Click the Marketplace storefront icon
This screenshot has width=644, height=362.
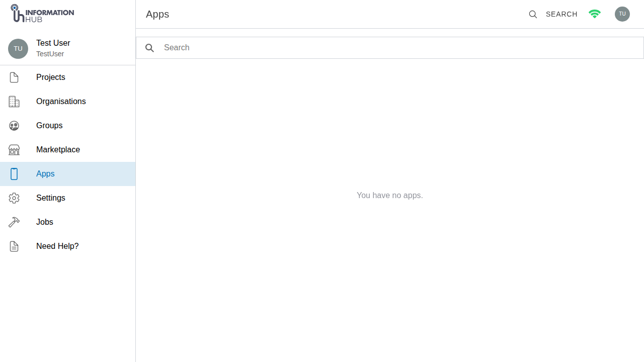(x=14, y=150)
